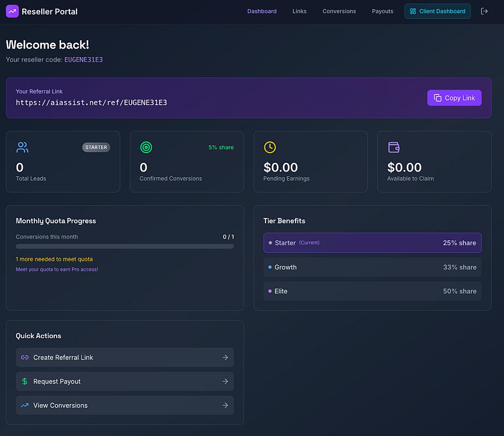The height and width of the screenshot is (436, 504).
Task: Go to the Conversions nav tab
Action: [339, 11]
